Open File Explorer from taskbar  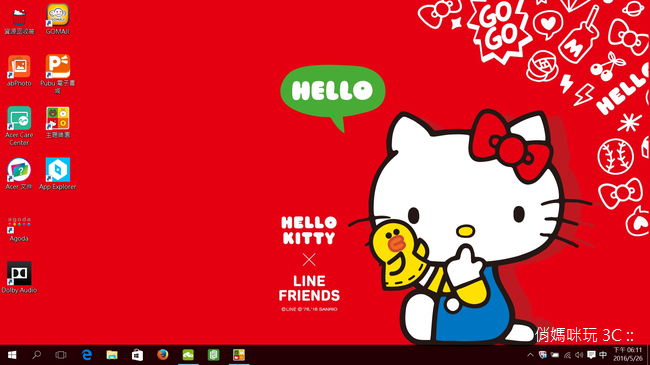tap(112, 355)
